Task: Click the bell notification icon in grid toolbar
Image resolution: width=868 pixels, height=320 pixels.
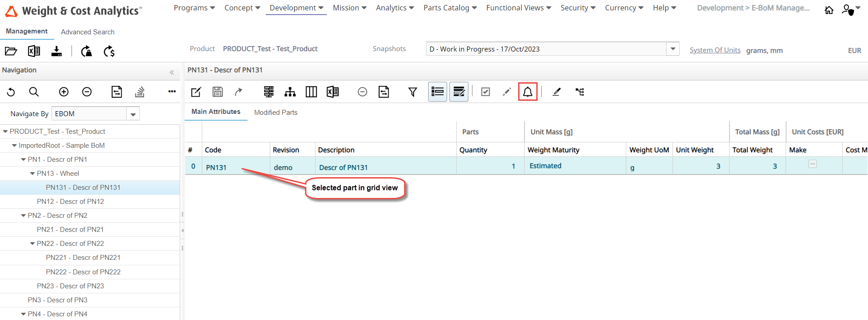Action: [528, 92]
